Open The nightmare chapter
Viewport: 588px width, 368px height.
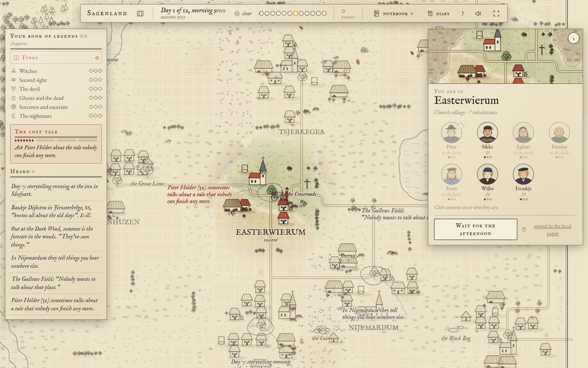tap(56, 116)
